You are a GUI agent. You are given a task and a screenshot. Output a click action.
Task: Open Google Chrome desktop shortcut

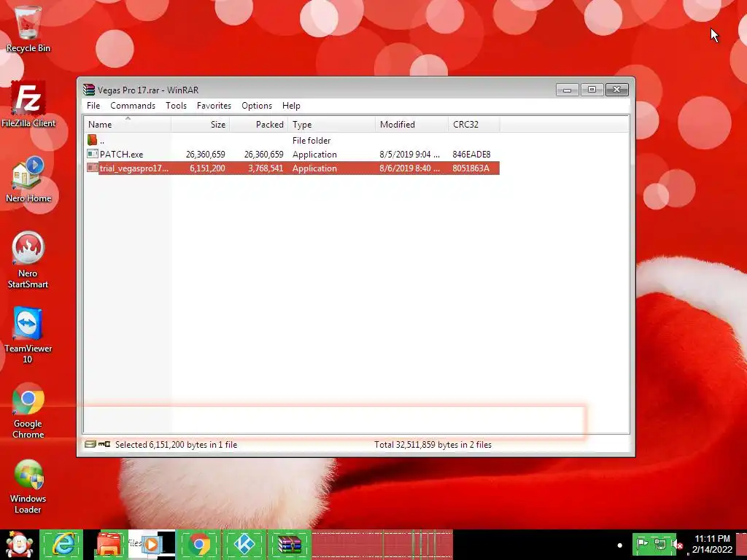click(x=28, y=411)
